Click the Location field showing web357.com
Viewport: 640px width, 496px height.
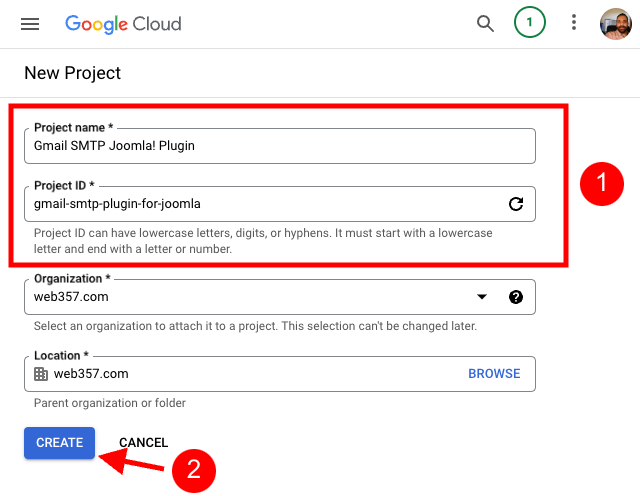[x=280, y=374]
